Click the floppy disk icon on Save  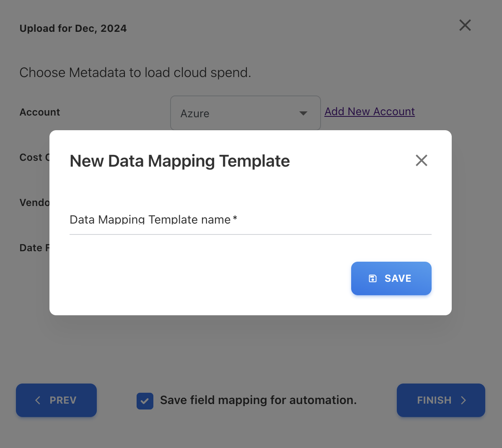click(x=373, y=278)
